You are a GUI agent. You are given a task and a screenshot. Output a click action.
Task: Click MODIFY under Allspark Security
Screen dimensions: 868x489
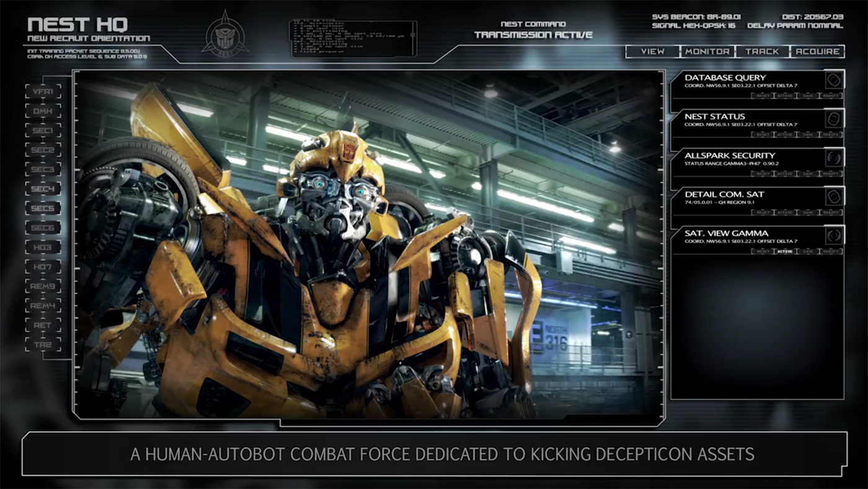pyautogui.click(x=830, y=174)
